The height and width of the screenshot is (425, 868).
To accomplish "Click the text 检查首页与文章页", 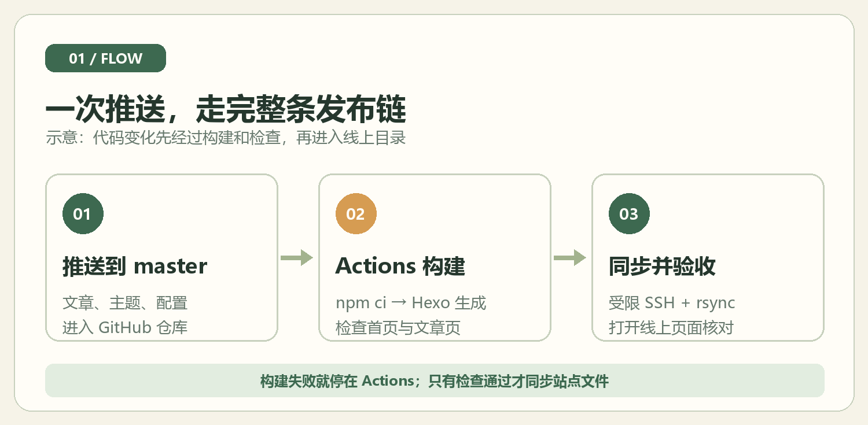I will (398, 328).
